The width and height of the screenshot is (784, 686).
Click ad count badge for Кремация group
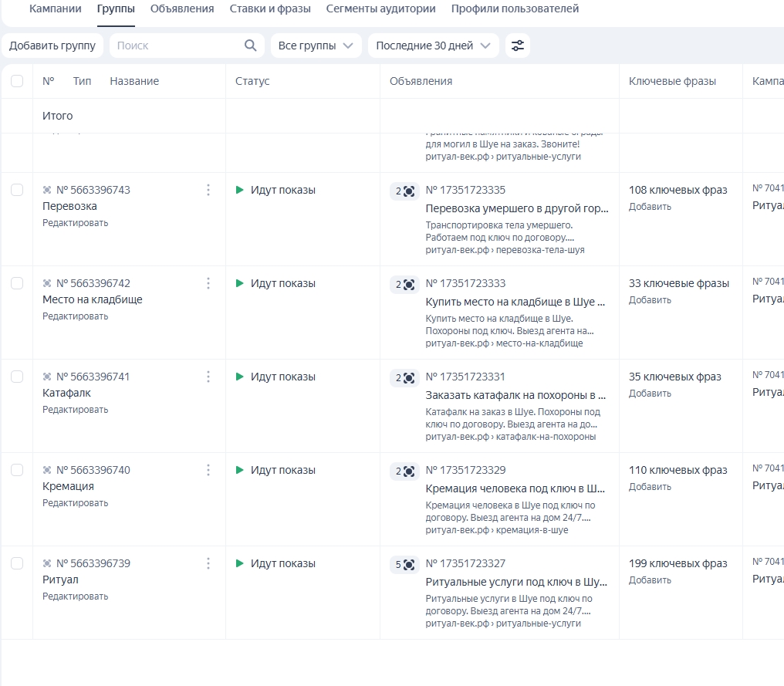pos(404,471)
